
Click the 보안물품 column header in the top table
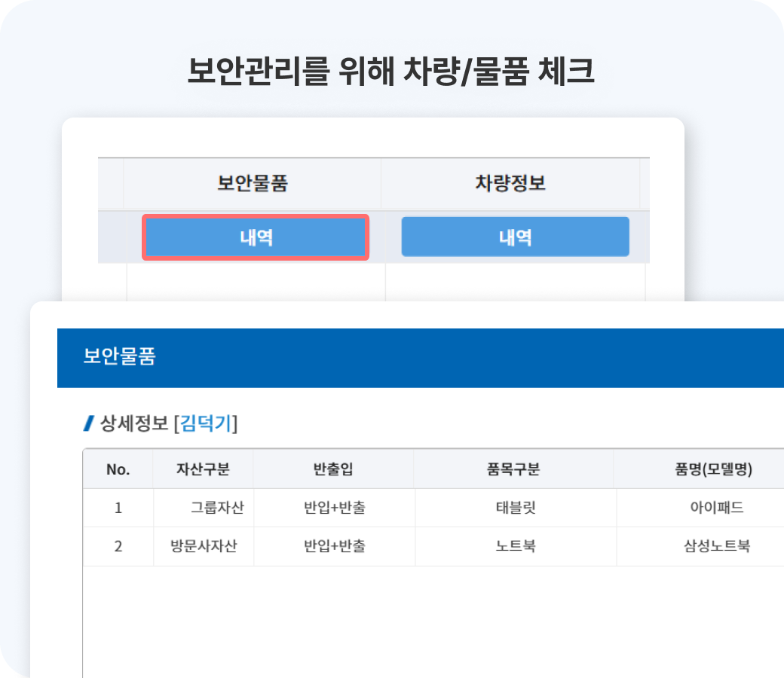pyautogui.click(x=252, y=184)
